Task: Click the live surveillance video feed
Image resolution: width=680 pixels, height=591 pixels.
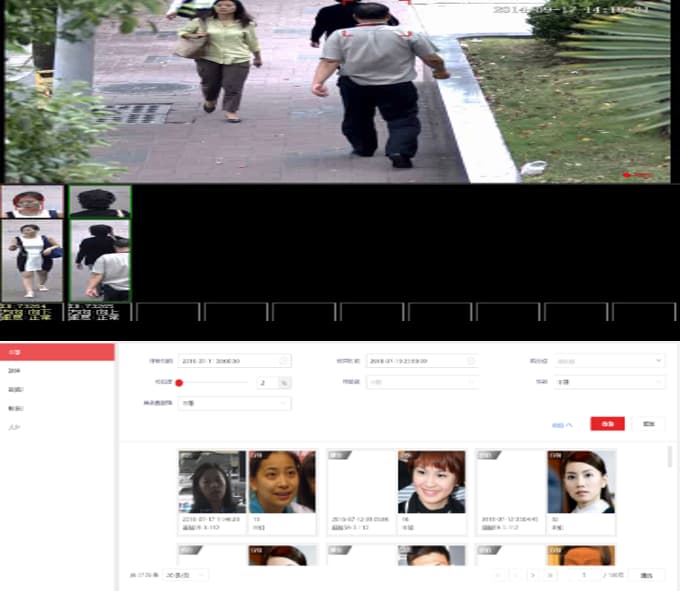Action: (x=337, y=91)
